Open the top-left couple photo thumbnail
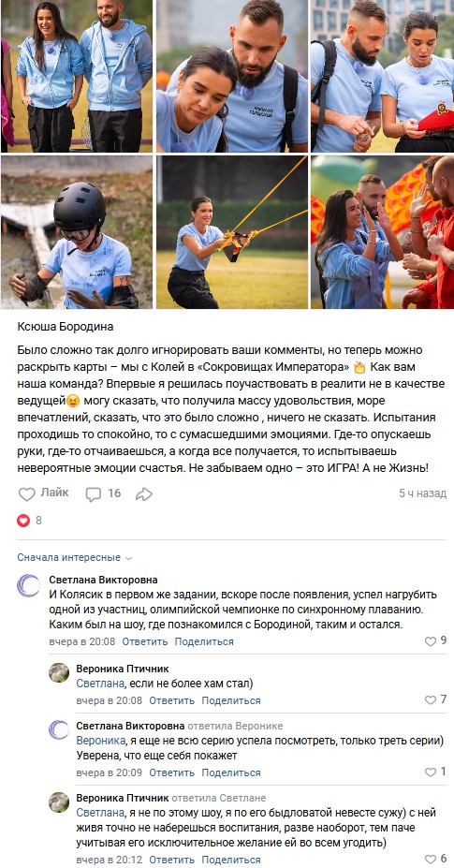The height and width of the screenshot is (868, 454). (x=77, y=76)
